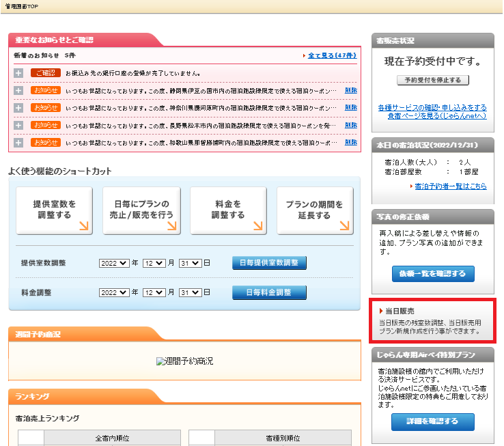Viewport: 504px width, 446px height.
Task: Open month dropdown for 料金調整
Action: pos(154,292)
